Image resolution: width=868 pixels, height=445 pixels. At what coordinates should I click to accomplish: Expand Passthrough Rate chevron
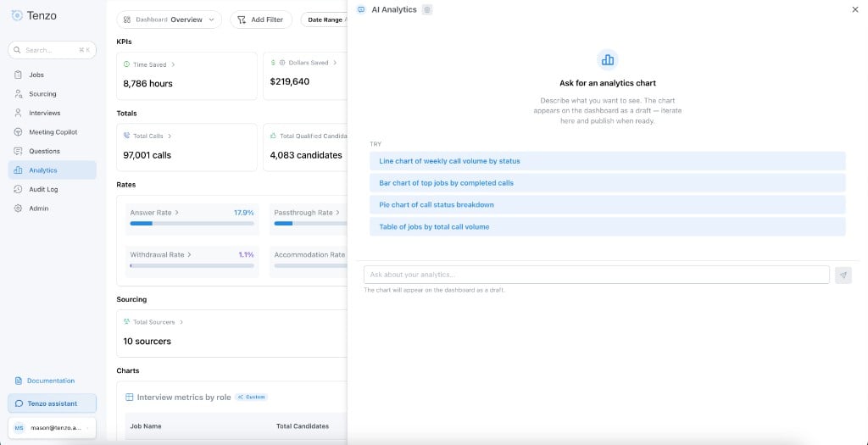(x=337, y=213)
